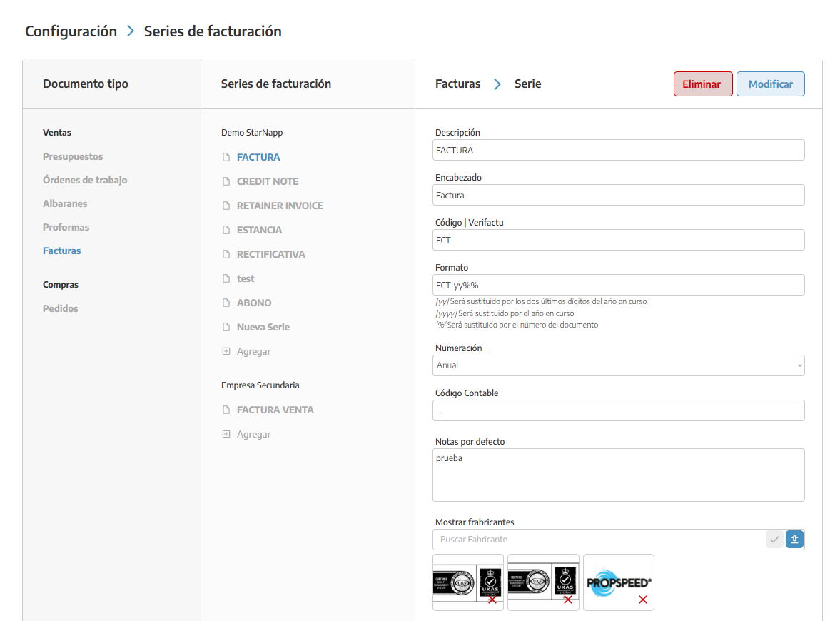Open the Nueva Serie entry
The width and height of the screenshot is (840, 621).
click(263, 327)
